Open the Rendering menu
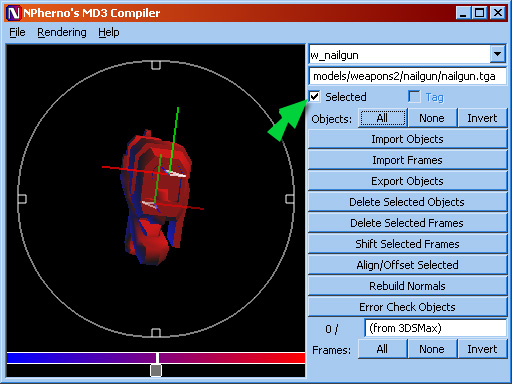Image resolution: width=512 pixels, height=384 pixels. click(62, 32)
